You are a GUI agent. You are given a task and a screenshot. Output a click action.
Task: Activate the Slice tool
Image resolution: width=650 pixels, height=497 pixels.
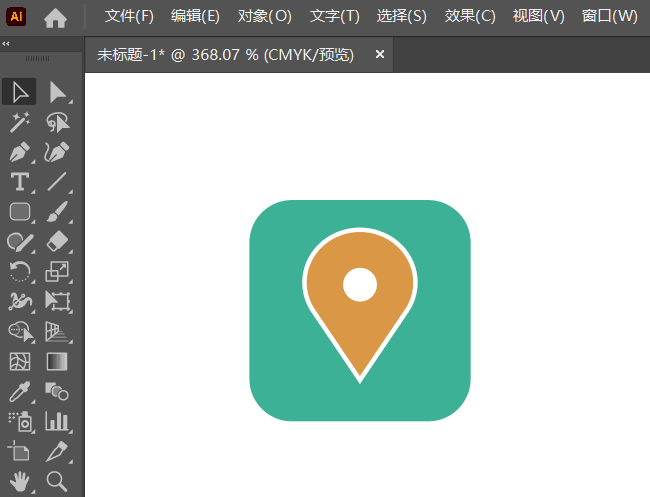coord(57,451)
